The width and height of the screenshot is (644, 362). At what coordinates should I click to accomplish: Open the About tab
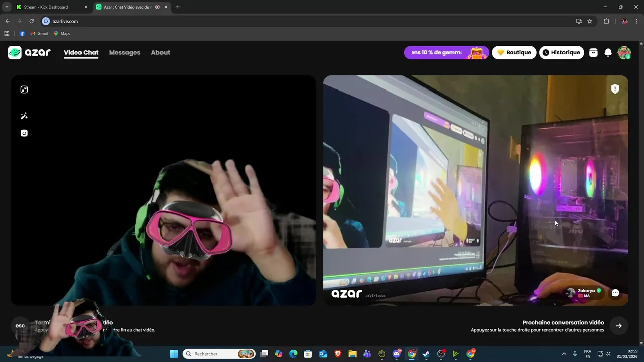pos(160,52)
